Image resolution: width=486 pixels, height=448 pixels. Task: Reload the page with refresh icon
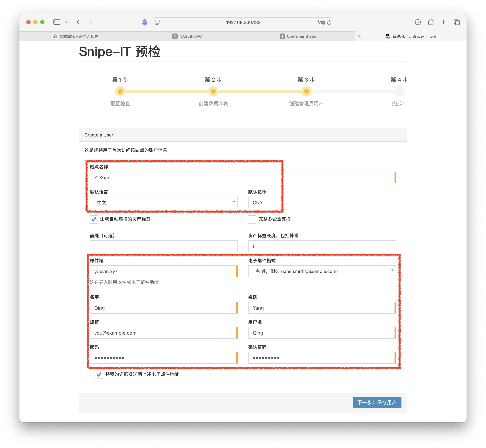[x=329, y=22]
